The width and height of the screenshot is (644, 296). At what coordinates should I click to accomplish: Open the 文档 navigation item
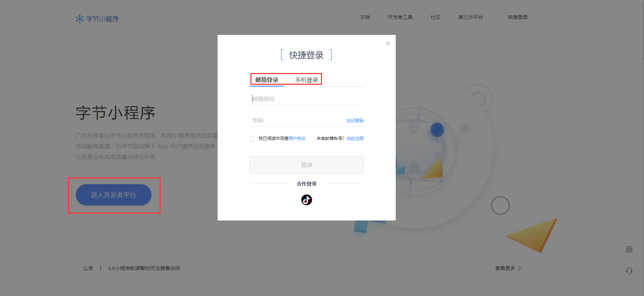365,17
